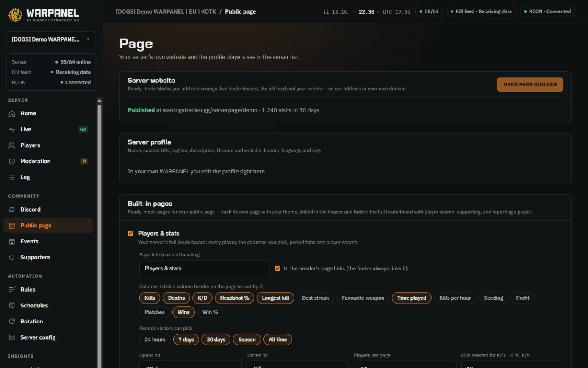
Task: Click the Players people icon
Action: [12, 145]
